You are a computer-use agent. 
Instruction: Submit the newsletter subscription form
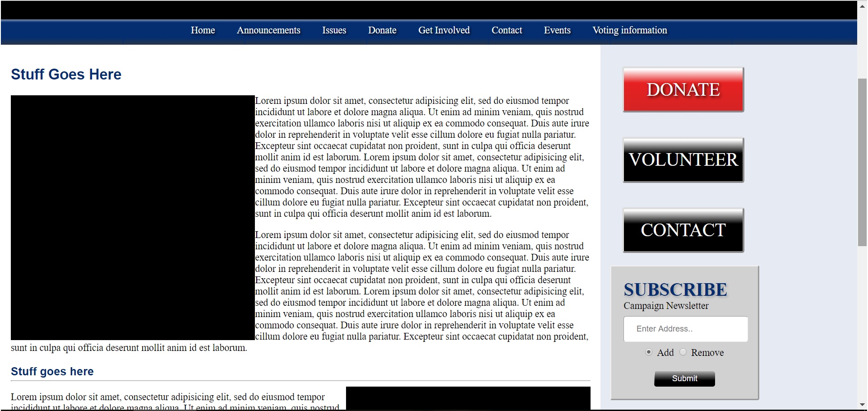point(684,378)
